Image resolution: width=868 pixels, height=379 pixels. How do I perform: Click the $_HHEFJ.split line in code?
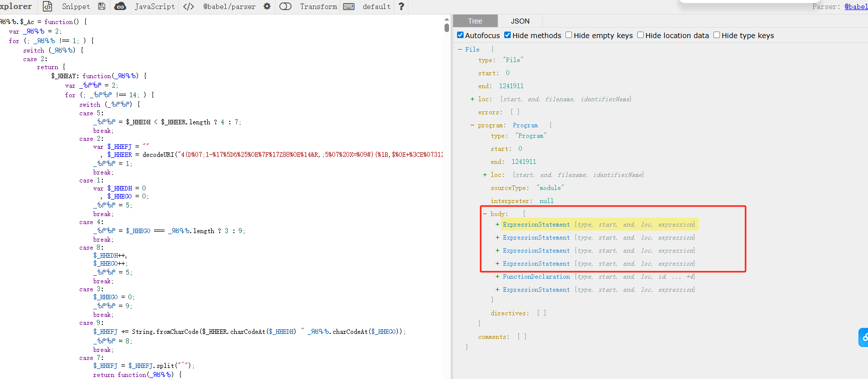144,366
